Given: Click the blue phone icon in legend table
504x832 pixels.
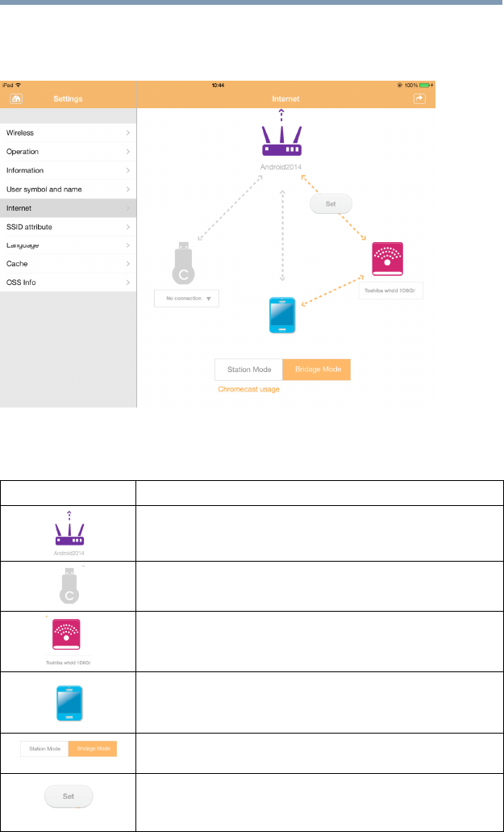Looking at the screenshot, I should pos(70,704).
